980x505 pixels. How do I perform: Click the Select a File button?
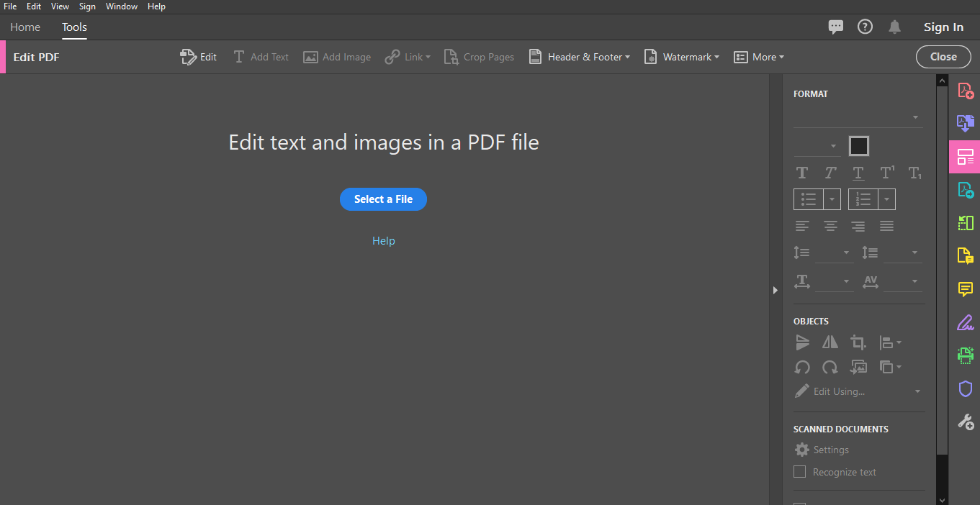[383, 199]
